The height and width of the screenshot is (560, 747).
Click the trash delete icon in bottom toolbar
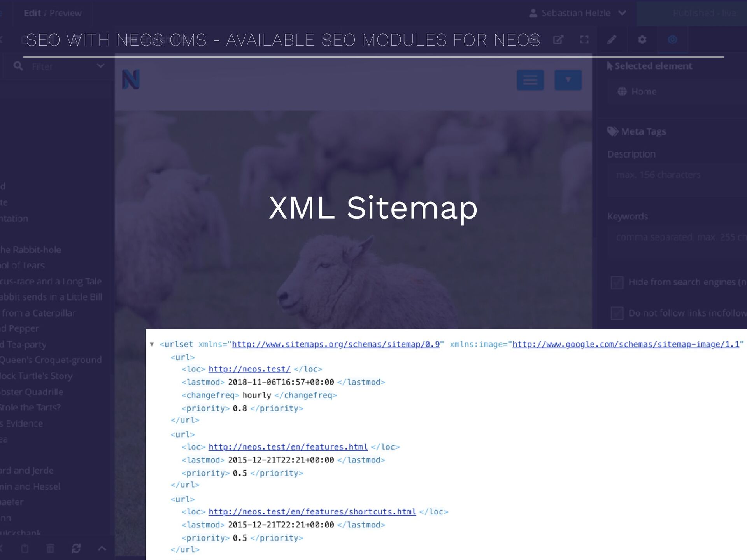pos(50,548)
